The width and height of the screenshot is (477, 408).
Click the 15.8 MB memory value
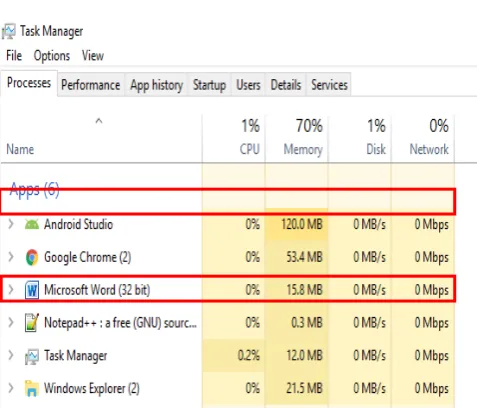pos(305,290)
